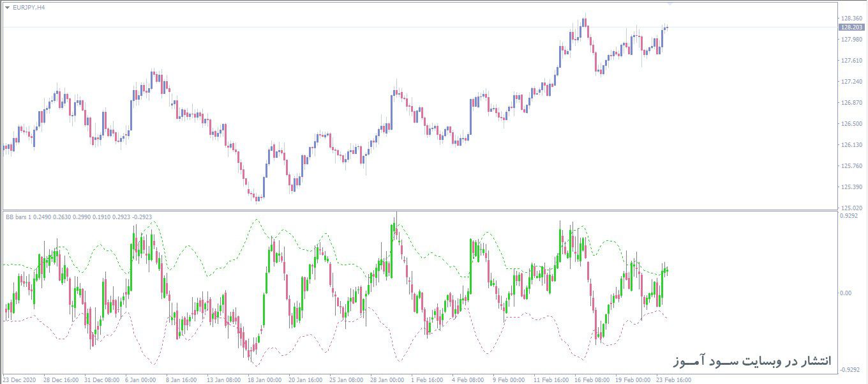Click the 0.9292 indicator scale value
Screen dimensions: 868x384
coord(851,216)
